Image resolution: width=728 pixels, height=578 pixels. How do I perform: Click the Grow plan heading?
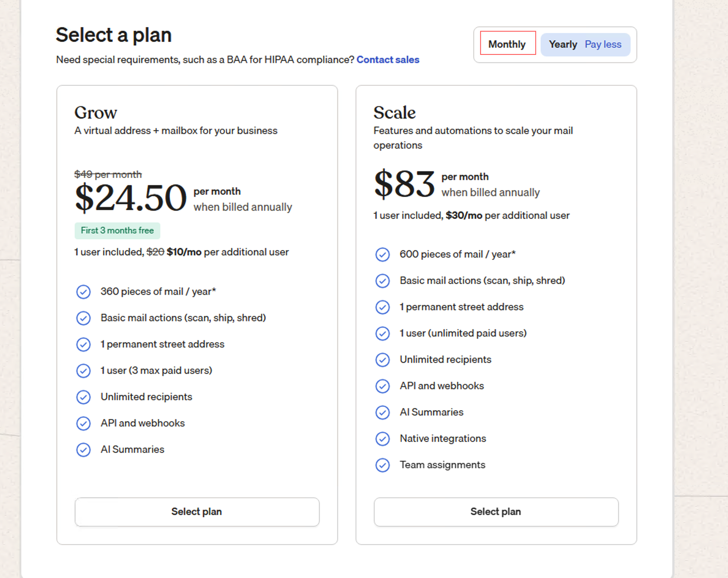pyautogui.click(x=96, y=113)
